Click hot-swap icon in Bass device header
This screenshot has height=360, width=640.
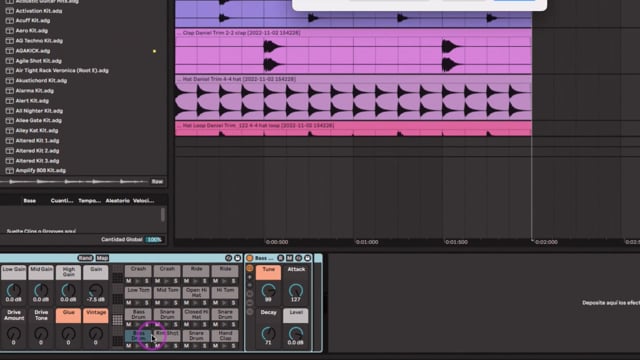coord(298,258)
